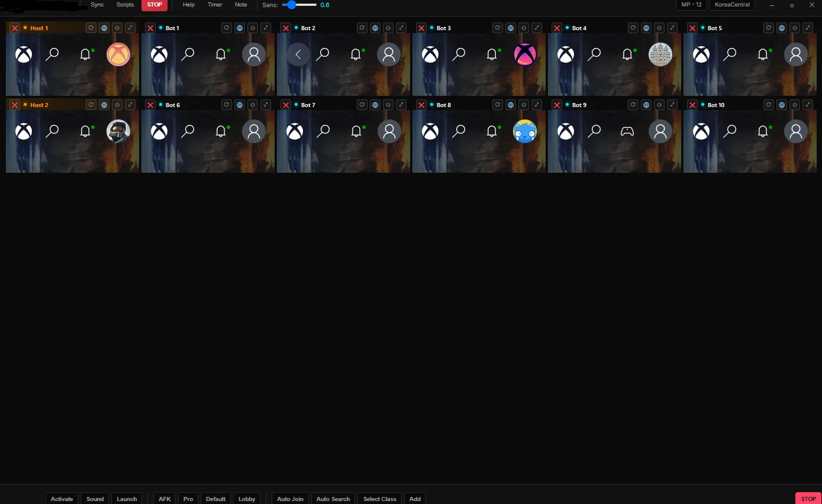This screenshot has width=822, height=504.
Task: Click the red STOP button in top bar
Action: pyautogui.click(x=154, y=5)
